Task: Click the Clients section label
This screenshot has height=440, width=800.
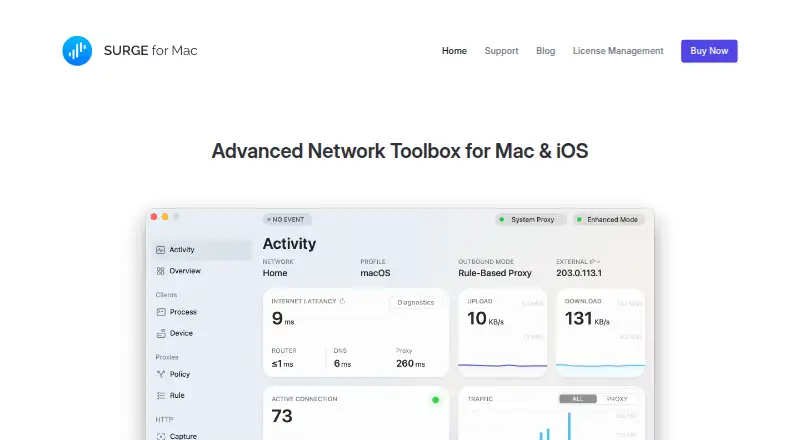Action: click(x=166, y=295)
